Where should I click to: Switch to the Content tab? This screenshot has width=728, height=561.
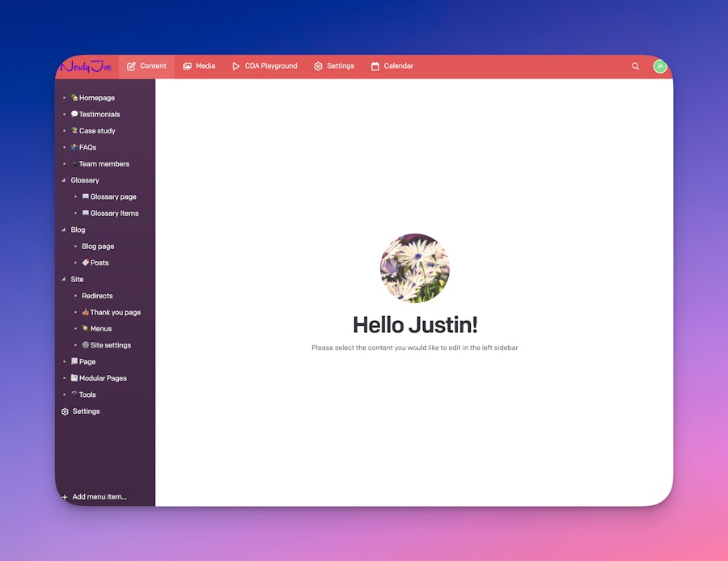coord(146,66)
